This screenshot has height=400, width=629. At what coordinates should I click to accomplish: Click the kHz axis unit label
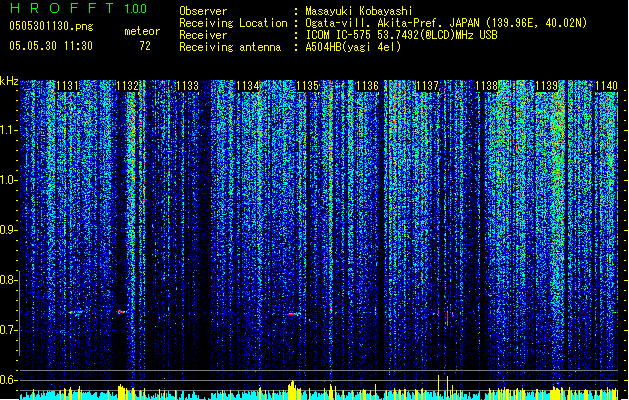9,81
